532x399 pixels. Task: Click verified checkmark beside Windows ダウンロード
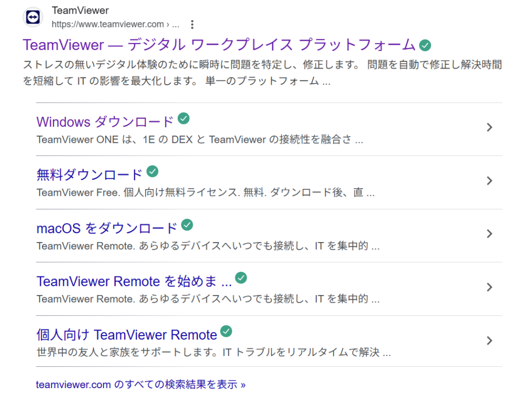pos(183,118)
